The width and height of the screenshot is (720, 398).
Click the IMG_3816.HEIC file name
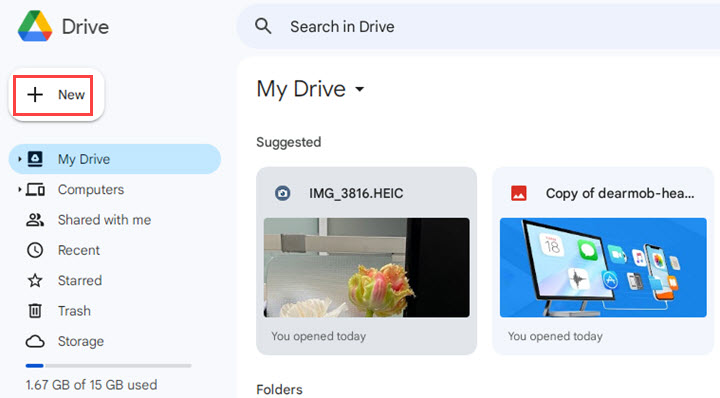click(x=356, y=193)
